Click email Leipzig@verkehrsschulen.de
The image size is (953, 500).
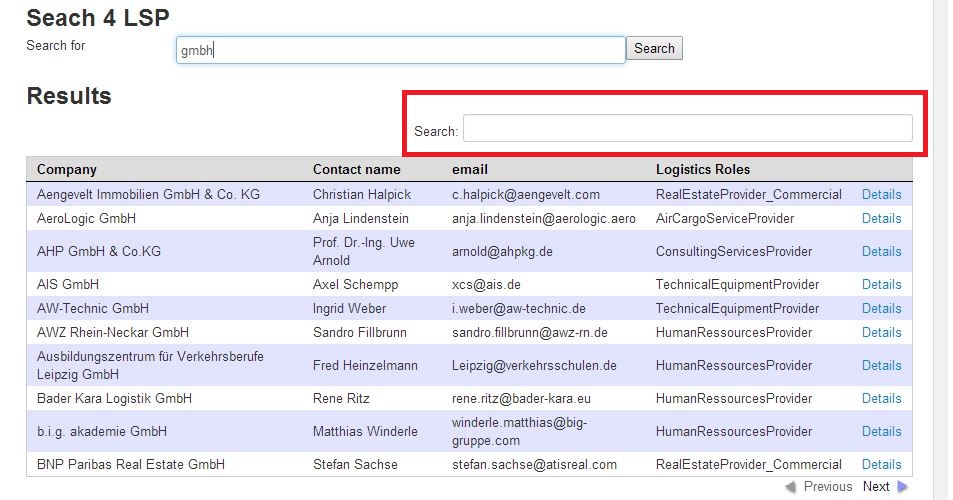[x=534, y=365]
